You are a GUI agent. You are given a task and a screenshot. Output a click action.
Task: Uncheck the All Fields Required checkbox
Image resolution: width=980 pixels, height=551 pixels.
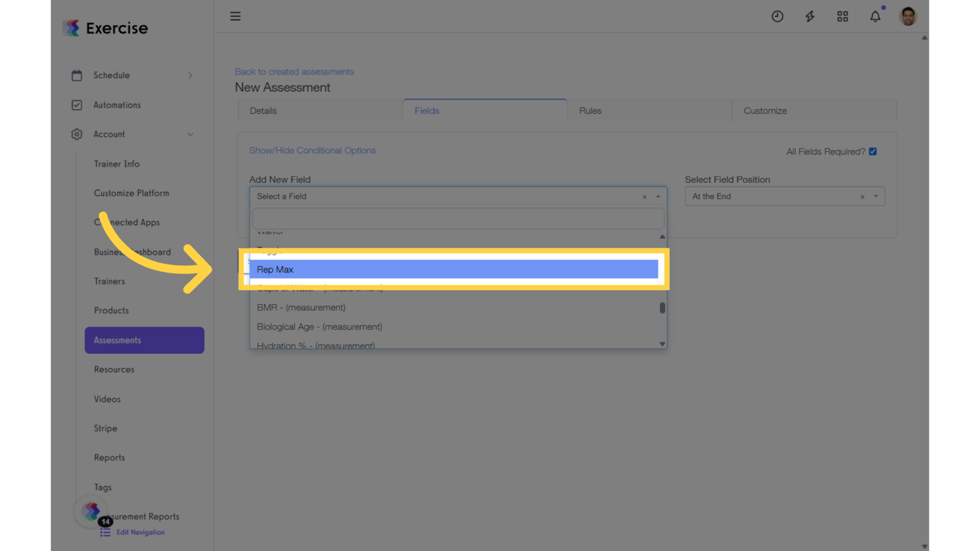[x=872, y=151]
